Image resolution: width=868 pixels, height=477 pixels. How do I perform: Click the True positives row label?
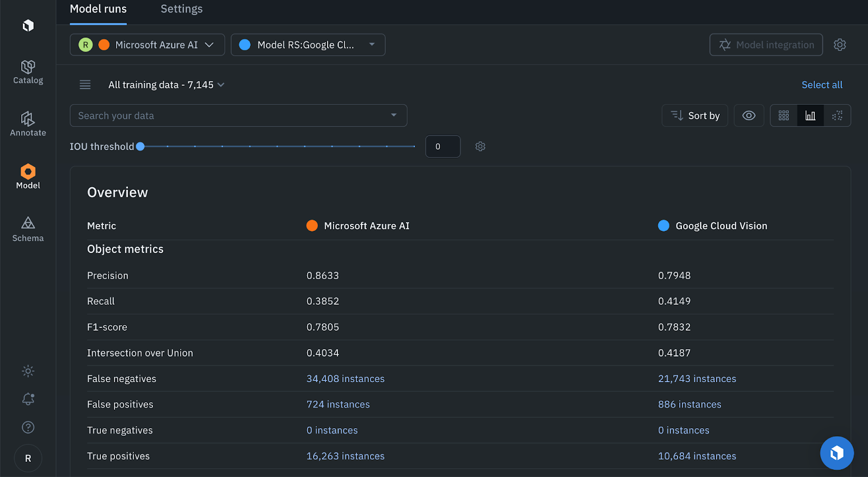[118, 456]
